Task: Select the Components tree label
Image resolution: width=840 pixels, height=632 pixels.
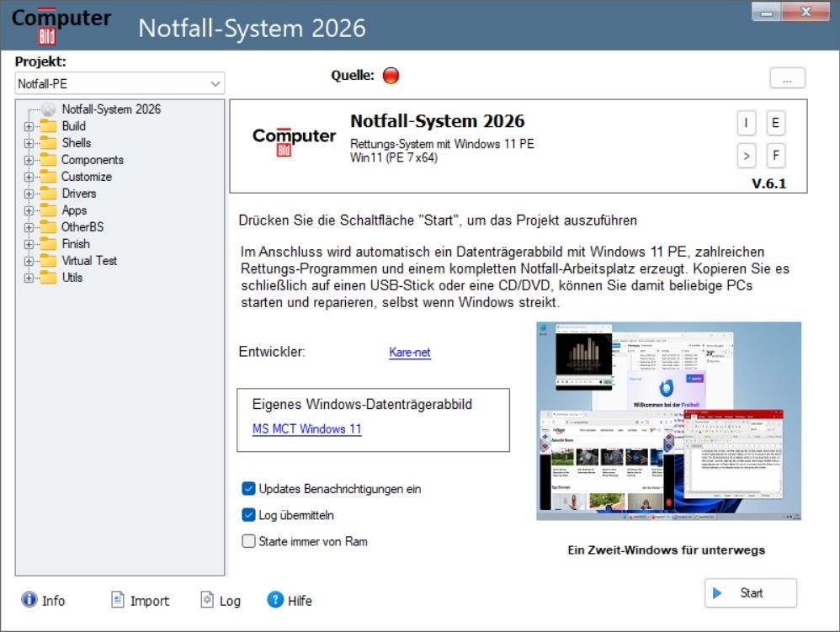Action: point(92,160)
